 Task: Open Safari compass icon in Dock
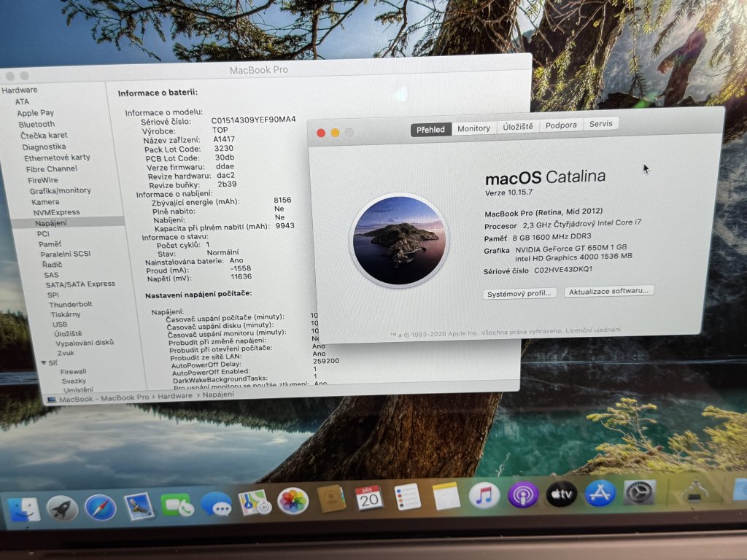point(101,507)
